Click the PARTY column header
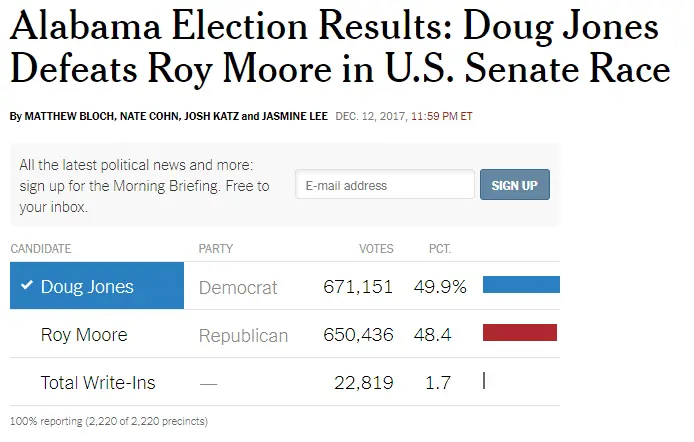The image size is (694, 442). pos(216,249)
